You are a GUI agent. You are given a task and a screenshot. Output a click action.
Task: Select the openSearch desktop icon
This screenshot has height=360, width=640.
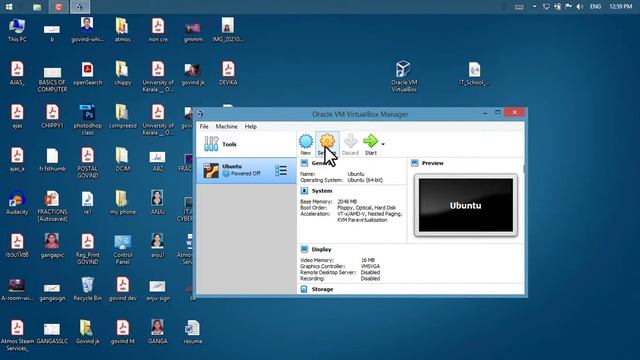click(87, 73)
